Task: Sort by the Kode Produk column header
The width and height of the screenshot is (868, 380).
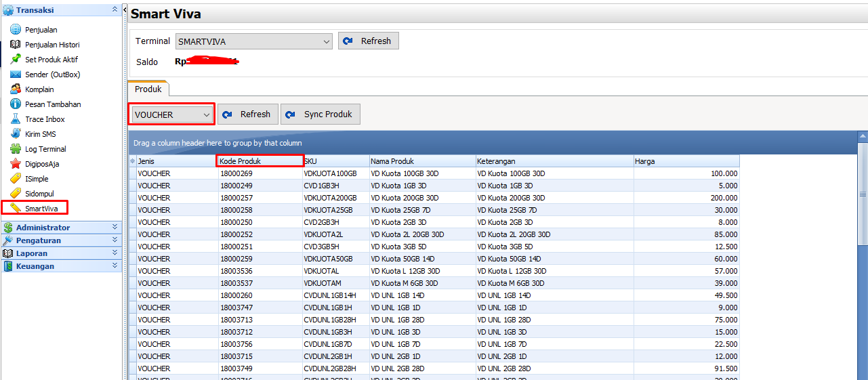Action: pos(260,161)
